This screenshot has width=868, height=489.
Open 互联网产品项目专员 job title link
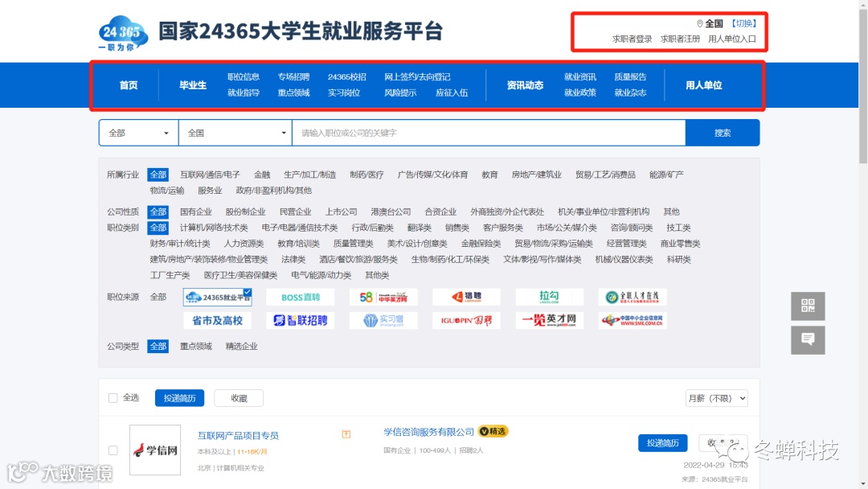click(238, 436)
